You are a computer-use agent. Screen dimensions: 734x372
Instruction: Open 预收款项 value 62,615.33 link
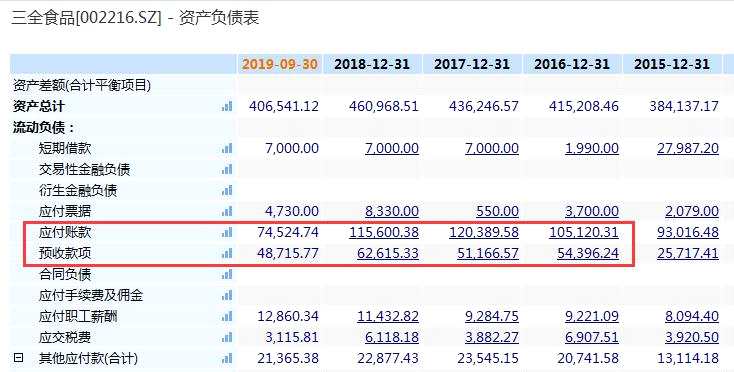[388, 254]
